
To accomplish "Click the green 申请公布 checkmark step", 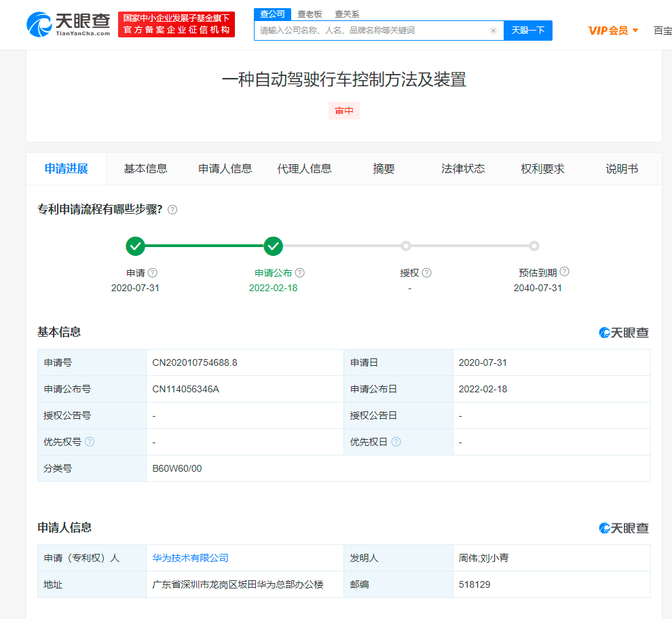I will tap(273, 246).
